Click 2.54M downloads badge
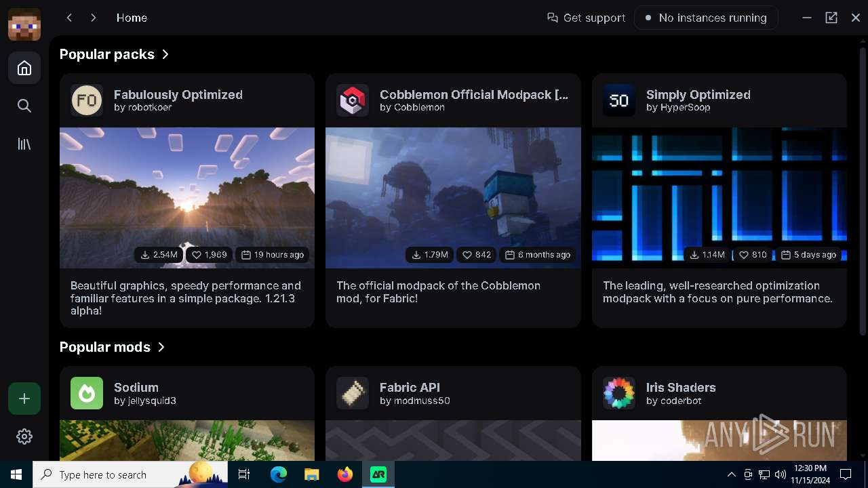Screen dimensions: 868x488 tap(159, 255)
